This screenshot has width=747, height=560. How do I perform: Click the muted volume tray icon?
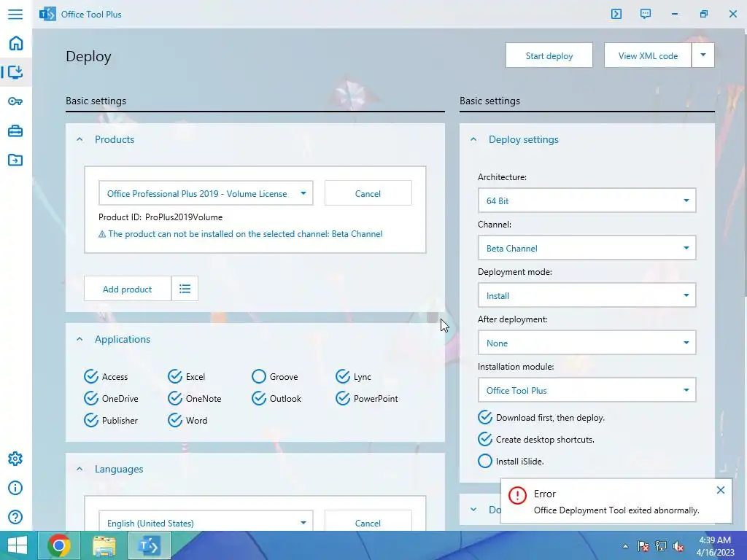[678, 546]
